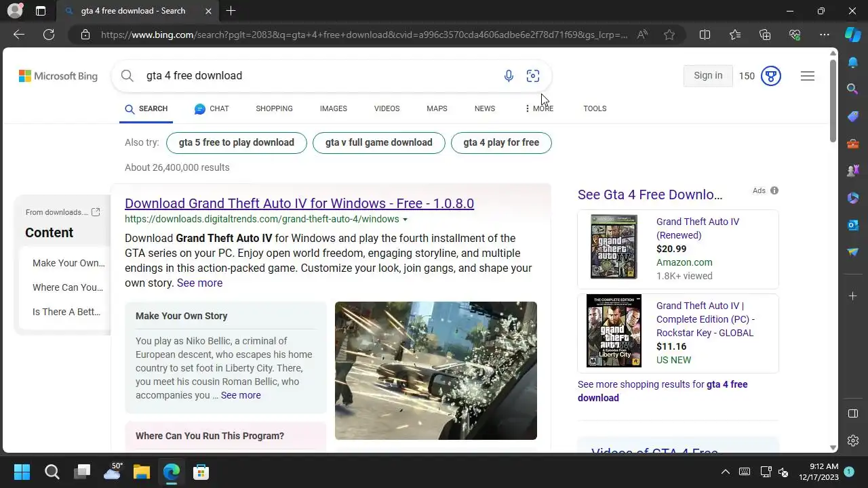Viewport: 868px width, 488px height.
Task: Open a new browser tab
Action: tap(231, 11)
